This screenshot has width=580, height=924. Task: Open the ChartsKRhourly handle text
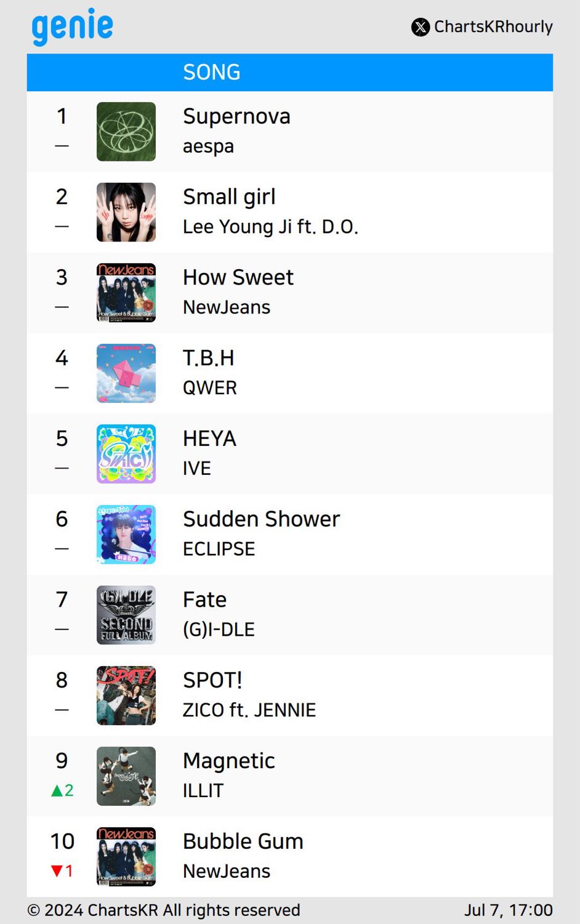tap(493, 27)
